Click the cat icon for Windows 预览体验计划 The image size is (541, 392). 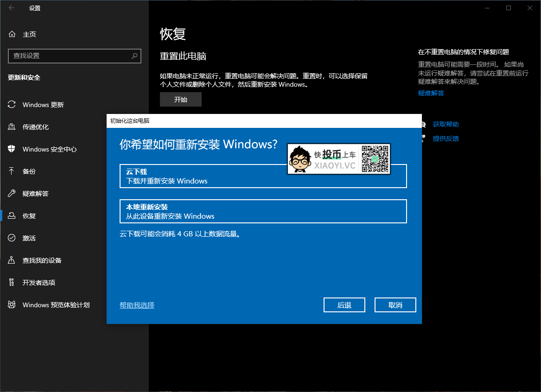click(x=12, y=304)
